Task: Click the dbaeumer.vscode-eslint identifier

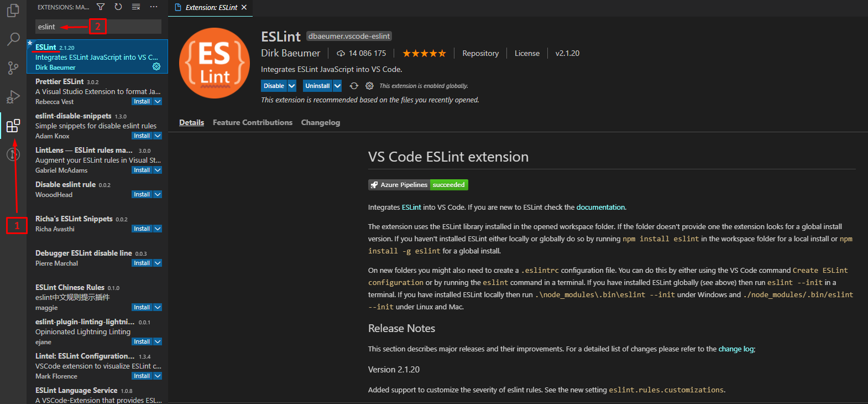Action: click(x=349, y=36)
